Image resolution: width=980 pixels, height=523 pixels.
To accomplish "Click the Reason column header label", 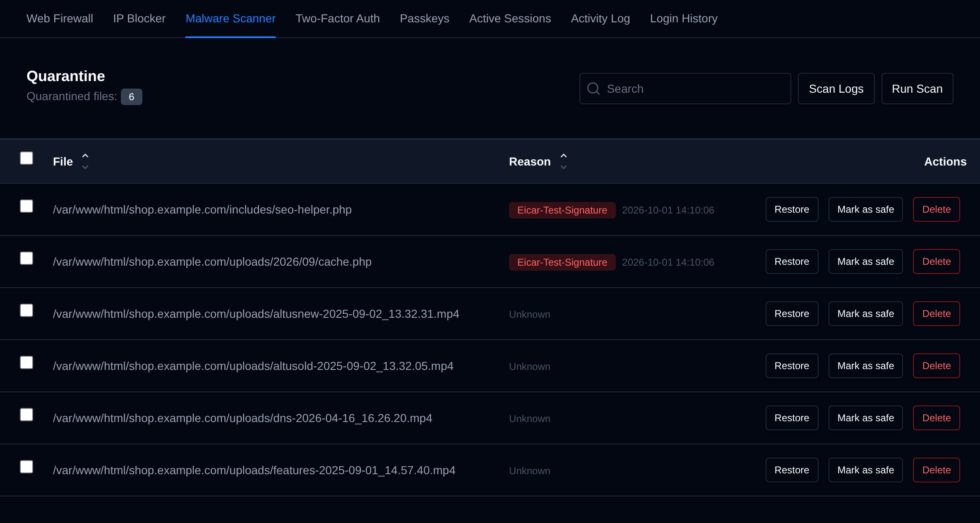I will coord(530,161).
